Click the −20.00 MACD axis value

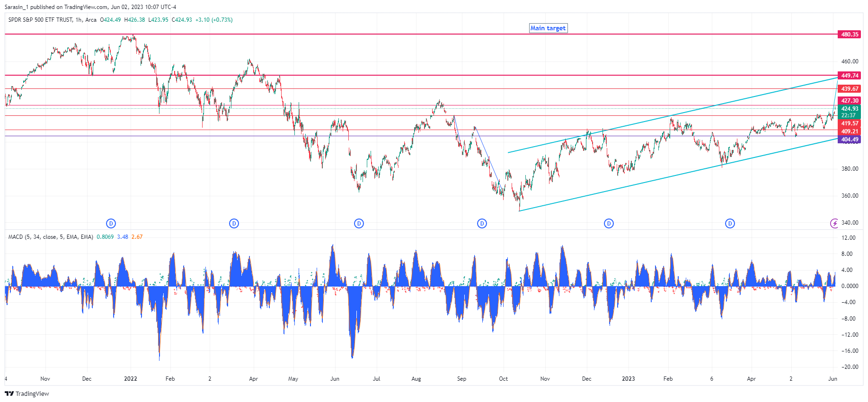tap(850, 367)
